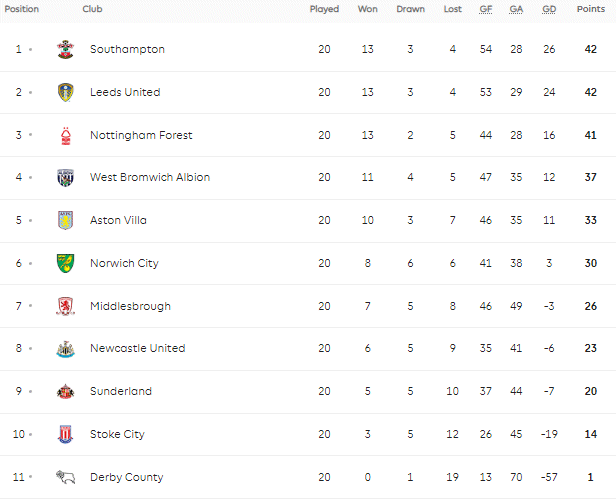This screenshot has height=502, width=616.
Task: Click the Newcastle United crest
Action: pos(66,349)
